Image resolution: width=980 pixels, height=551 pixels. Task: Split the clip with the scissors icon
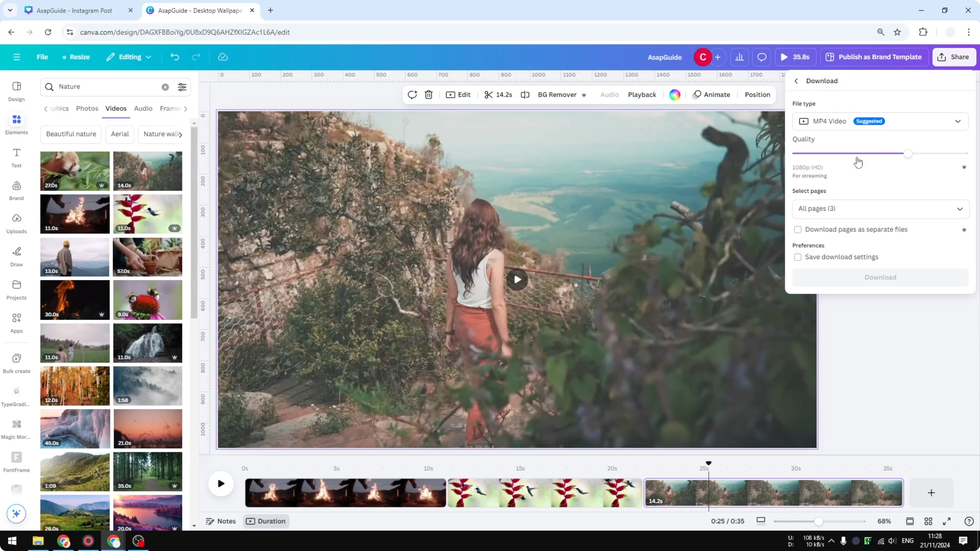pyautogui.click(x=489, y=95)
